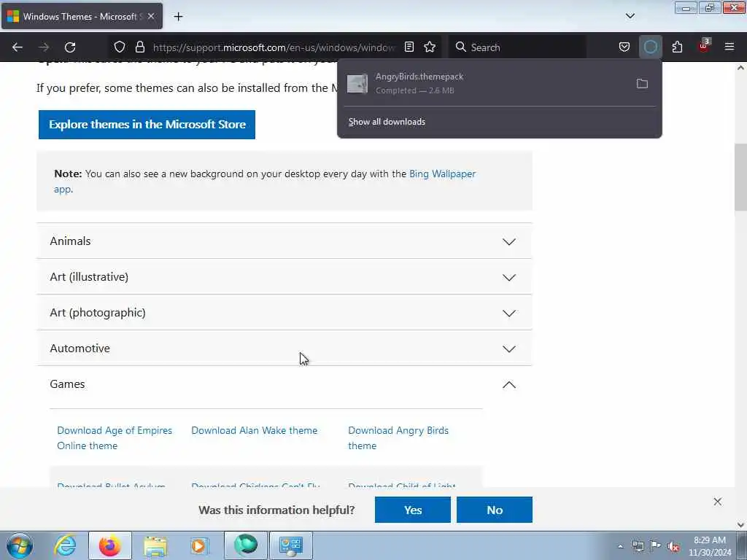Expand the Art (photographic) section
Viewport: 747px width, 560px height.
pyautogui.click(x=284, y=312)
